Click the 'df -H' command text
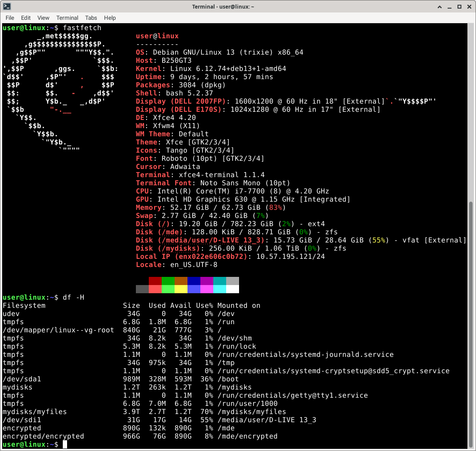 pos(74,298)
